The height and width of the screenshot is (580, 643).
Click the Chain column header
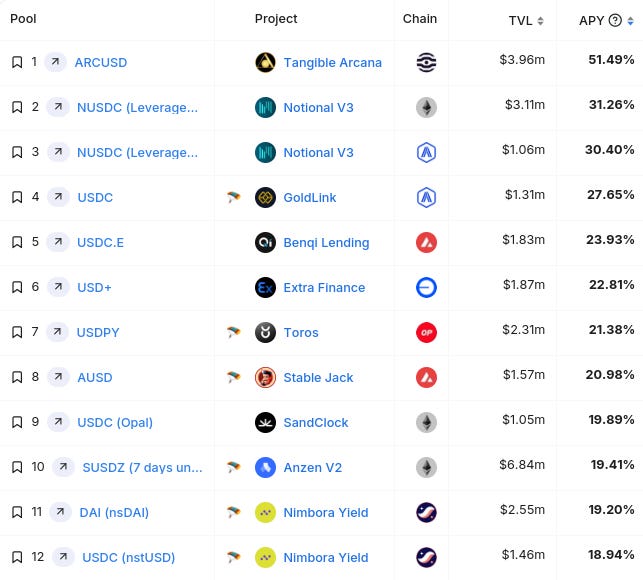point(420,18)
